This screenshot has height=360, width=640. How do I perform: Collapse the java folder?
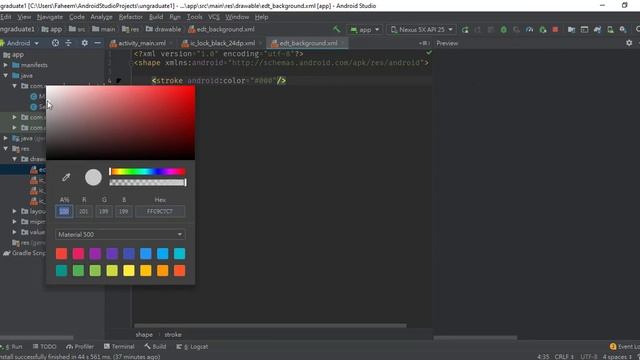(6, 76)
